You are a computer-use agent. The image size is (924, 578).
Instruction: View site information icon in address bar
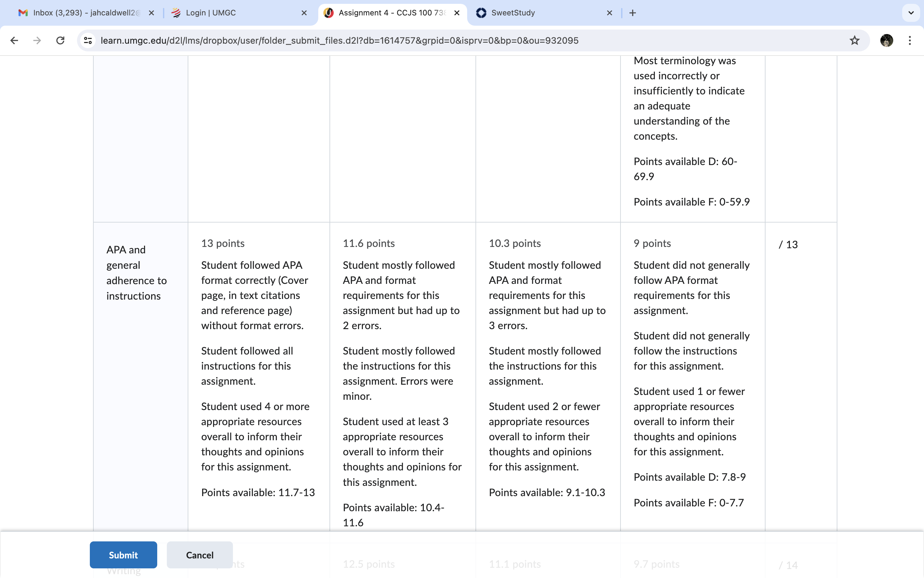pos(88,40)
